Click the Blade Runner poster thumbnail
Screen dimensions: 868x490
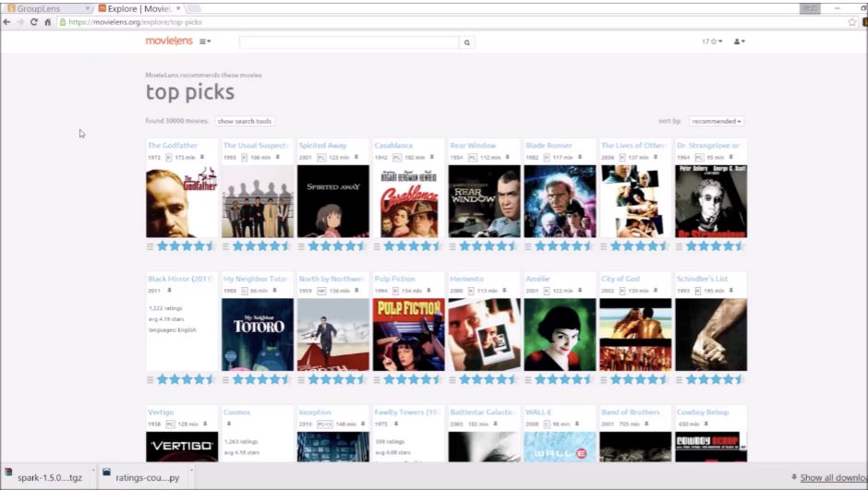tap(560, 201)
